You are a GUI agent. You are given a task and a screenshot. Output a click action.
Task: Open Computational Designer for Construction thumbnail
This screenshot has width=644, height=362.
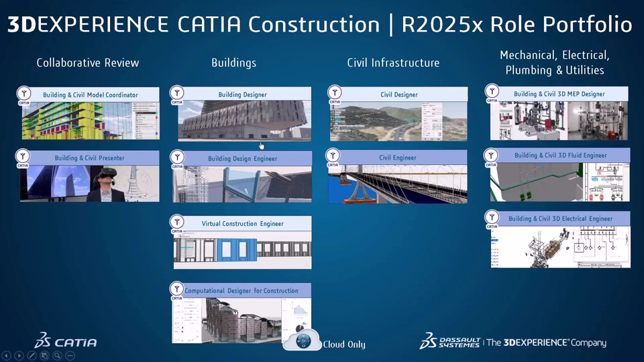[241, 320]
